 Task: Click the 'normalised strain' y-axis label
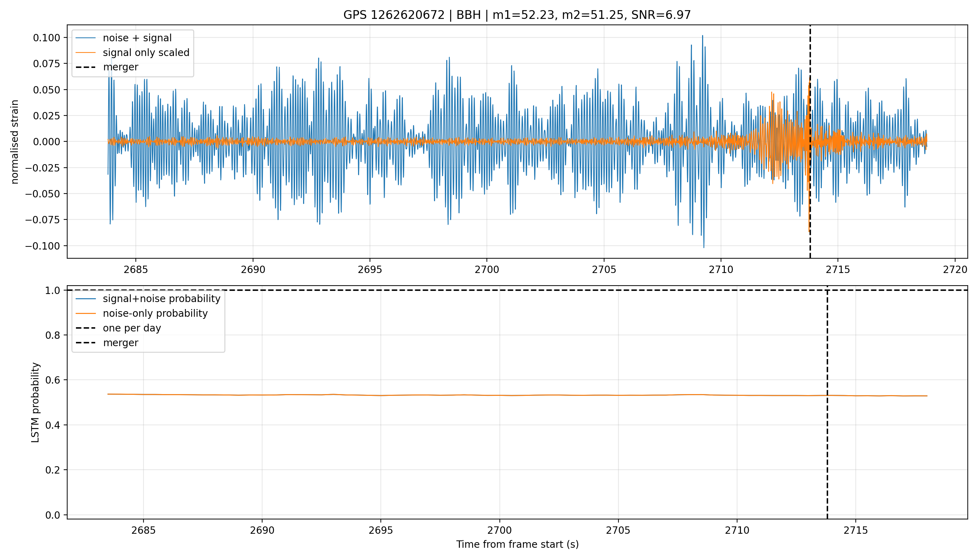pyautogui.click(x=15, y=142)
